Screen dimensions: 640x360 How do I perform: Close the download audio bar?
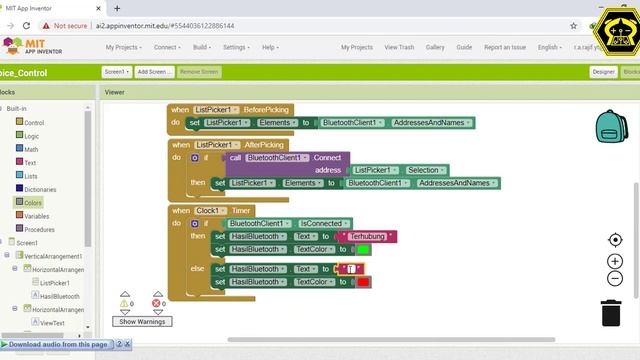(127, 344)
